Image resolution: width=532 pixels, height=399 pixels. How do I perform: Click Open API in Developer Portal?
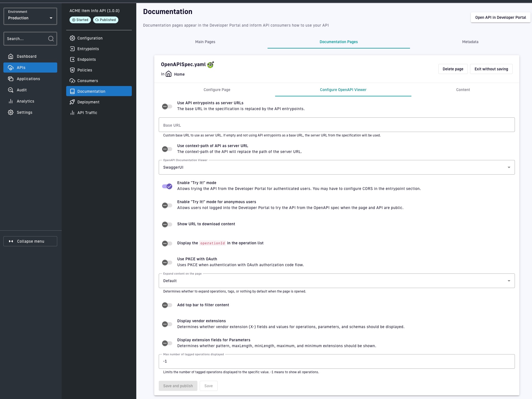tap(500, 17)
